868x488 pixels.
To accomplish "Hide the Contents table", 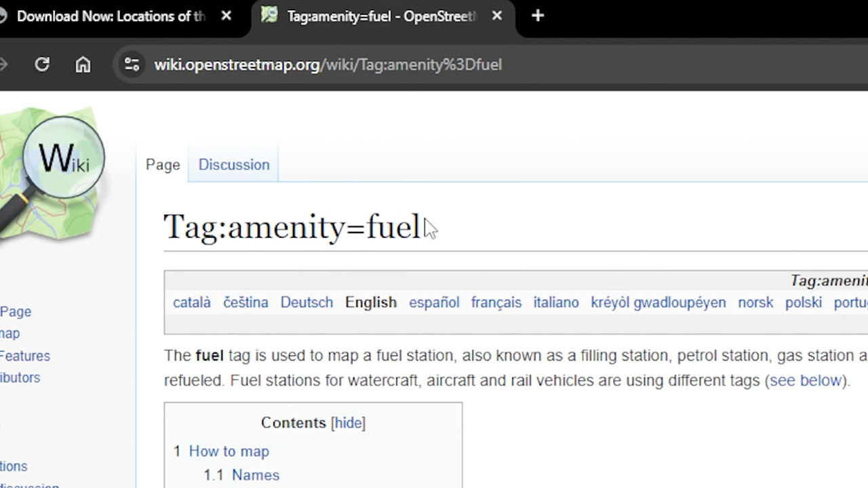I will [348, 423].
